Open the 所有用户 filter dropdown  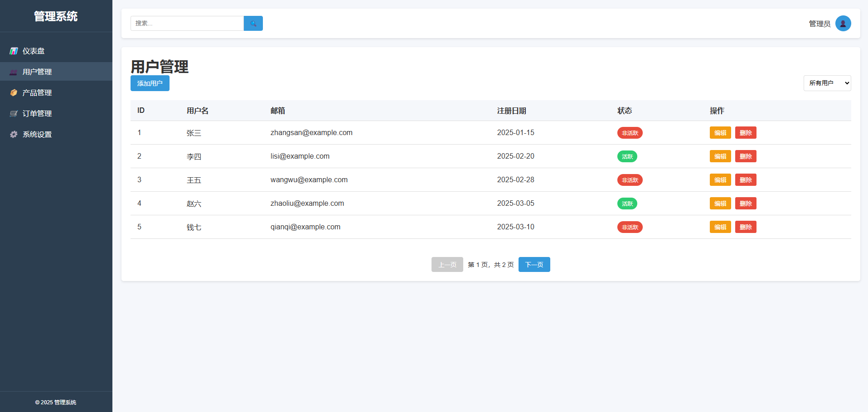pyautogui.click(x=827, y=83)
